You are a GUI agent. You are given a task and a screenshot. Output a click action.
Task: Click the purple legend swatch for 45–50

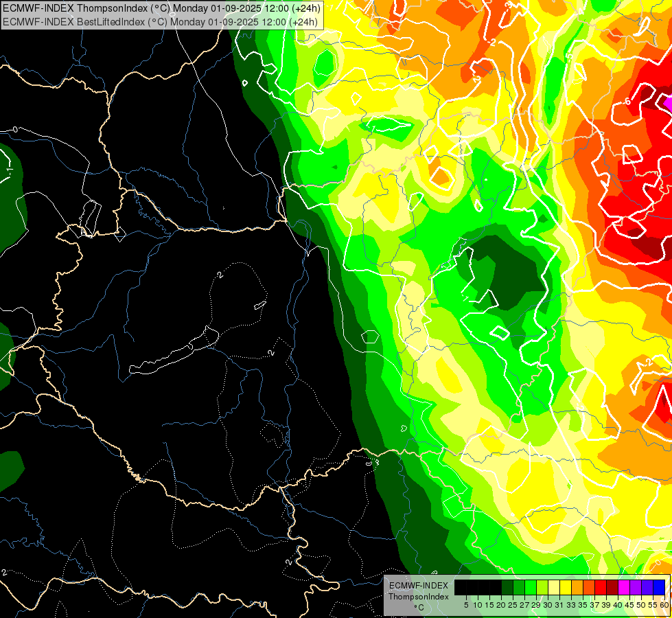[636, 588]
